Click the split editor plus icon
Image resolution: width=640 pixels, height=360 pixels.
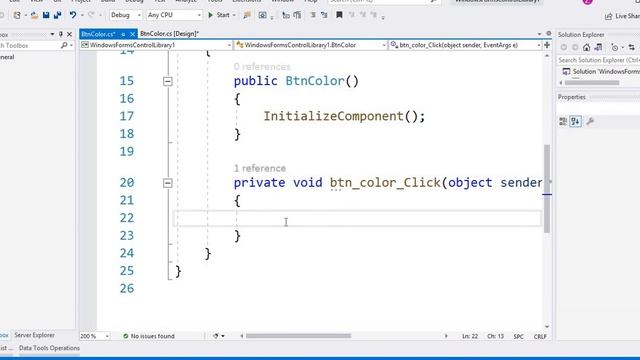(547, 45)
